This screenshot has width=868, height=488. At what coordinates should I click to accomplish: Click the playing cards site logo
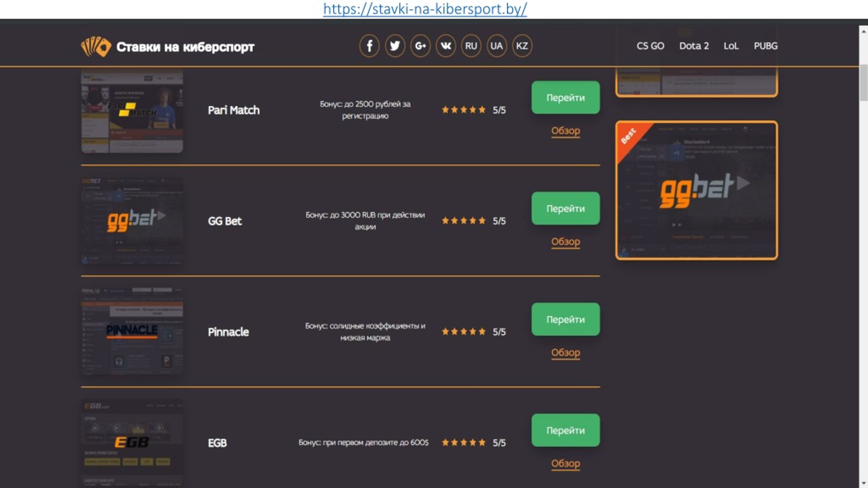(x=96, y=46)
